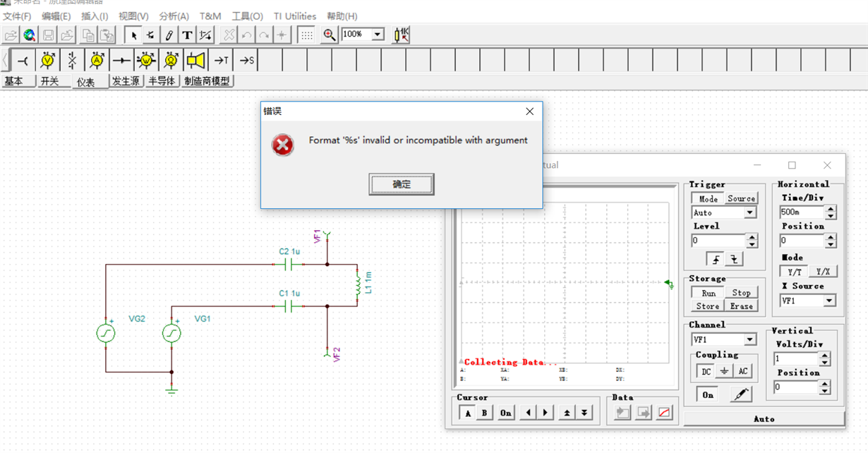Screen dimensions: 868x453
Task: Toggle the grid dots toolbar icon
Action: [306, 35]
